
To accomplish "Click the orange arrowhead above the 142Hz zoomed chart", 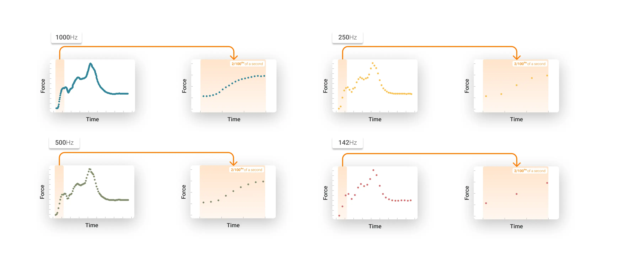I will coord(517,164).
